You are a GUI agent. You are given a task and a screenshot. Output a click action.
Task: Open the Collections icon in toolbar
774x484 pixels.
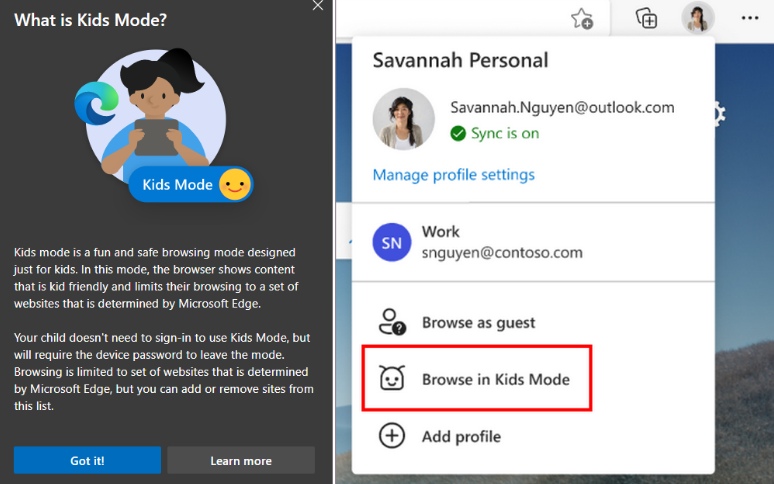pos(647,18)
